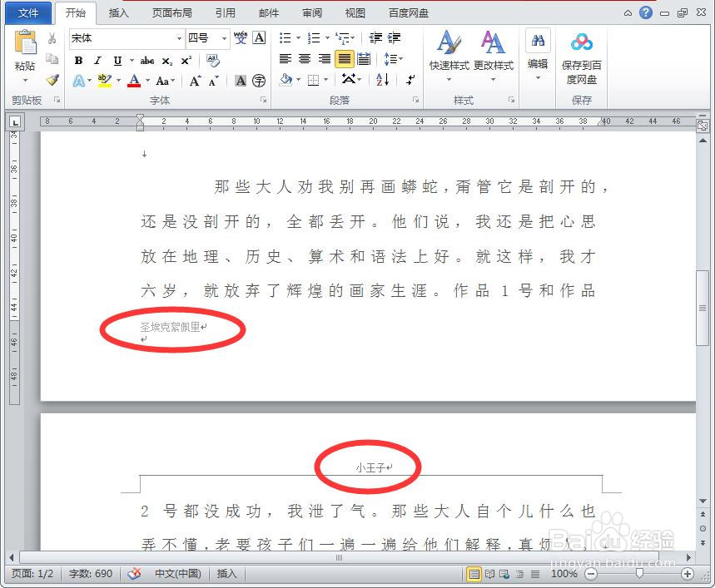Expand the numbering list dropdown arrow
This screenshot has width=715, height=588.
click(327, 37)
